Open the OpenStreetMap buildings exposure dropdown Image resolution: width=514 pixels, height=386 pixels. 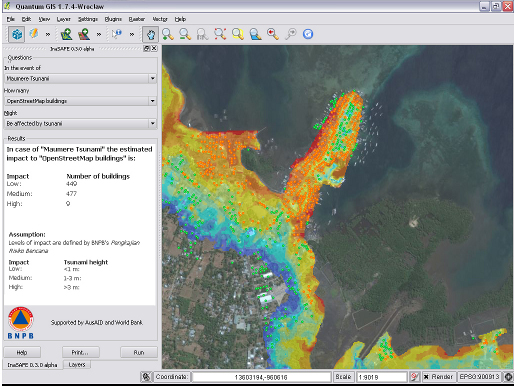(x=81, y=101)
